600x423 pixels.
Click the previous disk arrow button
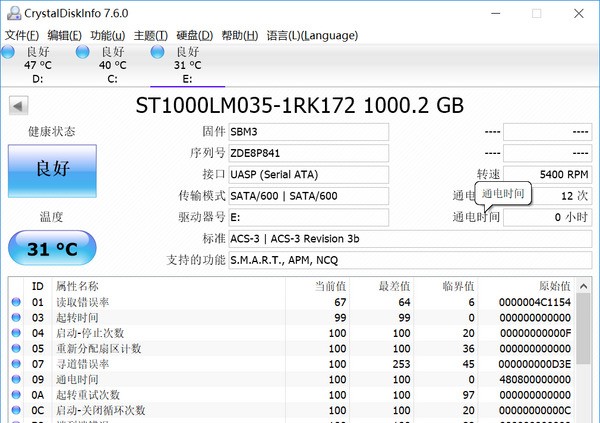point(18,106)
